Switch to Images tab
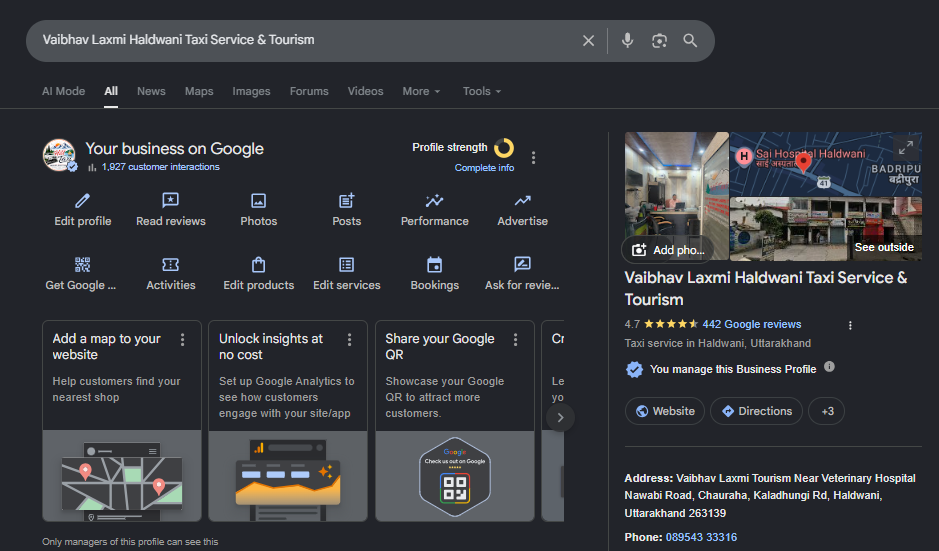This screenshot has height=551, width=939. click(x=252, y=91)
